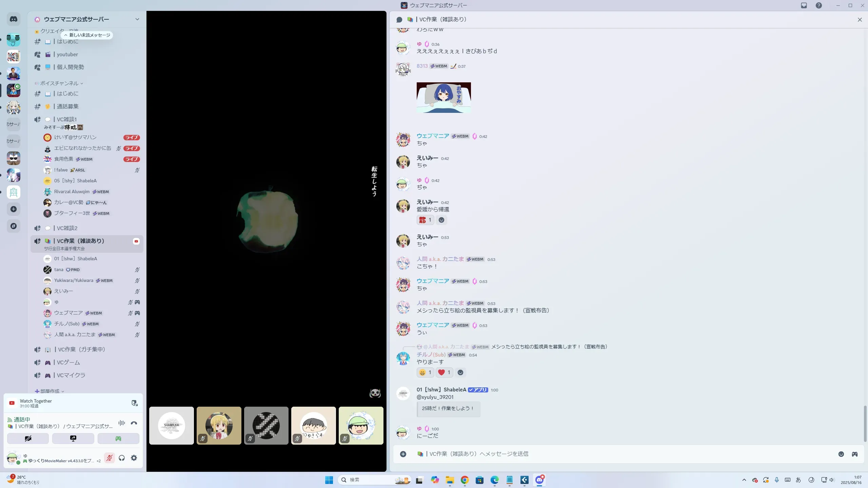Open the Discover servers compass icon
868x488 pixels.
pos(14,226)
